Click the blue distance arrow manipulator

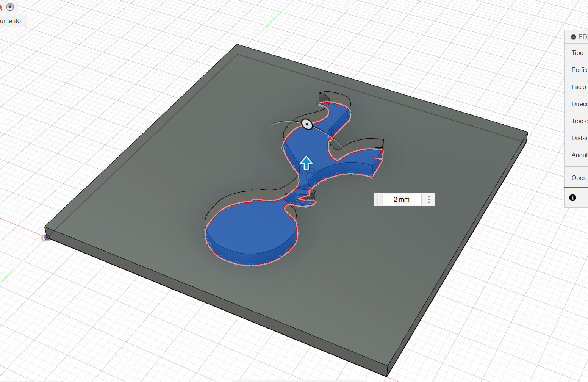pyautogui.click(x=306, y=163)
